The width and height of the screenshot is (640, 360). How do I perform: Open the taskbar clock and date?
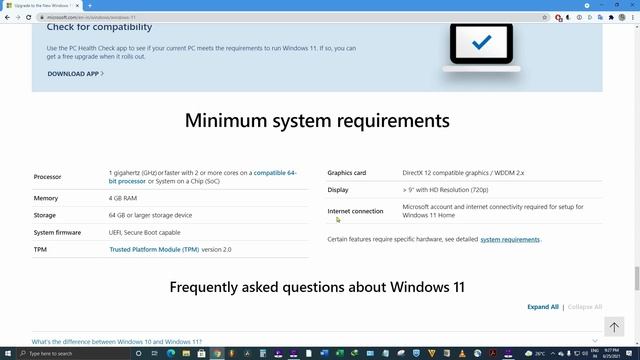[x=611, y=353]
